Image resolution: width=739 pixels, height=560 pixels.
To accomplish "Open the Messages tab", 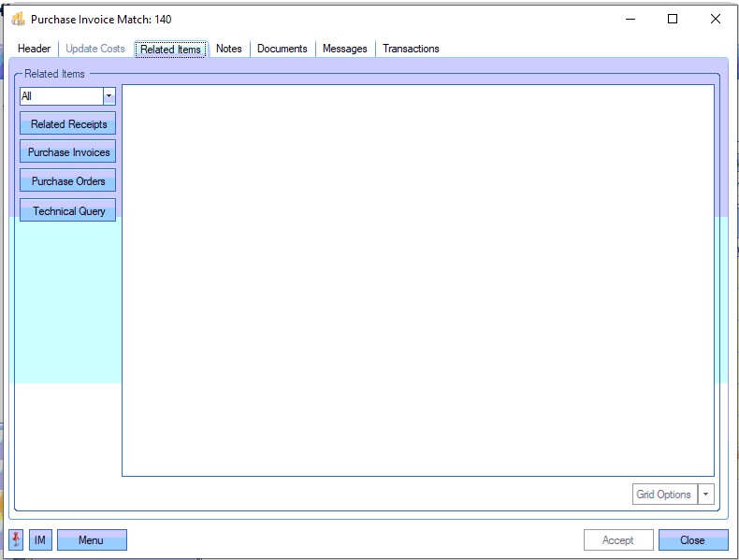I will point(345,49).
